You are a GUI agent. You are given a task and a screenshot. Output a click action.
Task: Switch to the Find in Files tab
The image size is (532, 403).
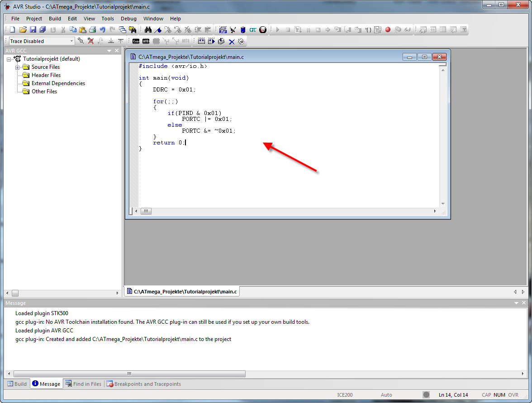[83, 384]
